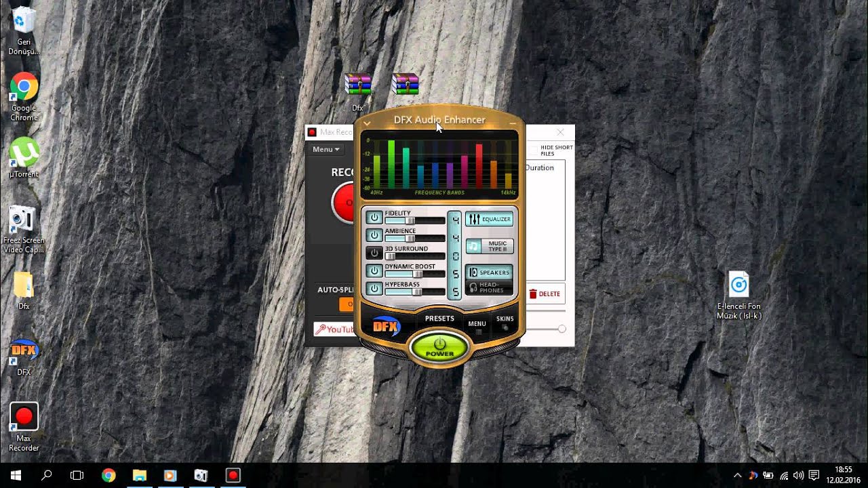The width and height of the screenshot is (868, 488).
Task: Turn off the Fidelity power toggle
Action: pos(374,218)
